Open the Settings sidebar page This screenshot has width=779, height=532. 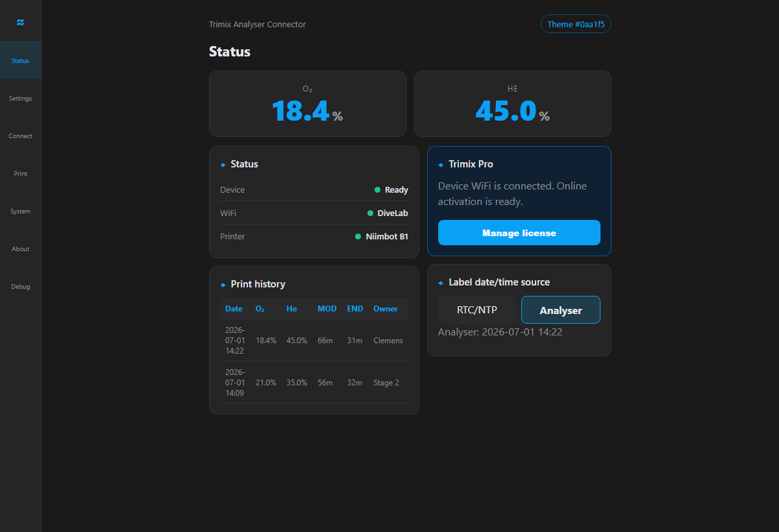20,98
